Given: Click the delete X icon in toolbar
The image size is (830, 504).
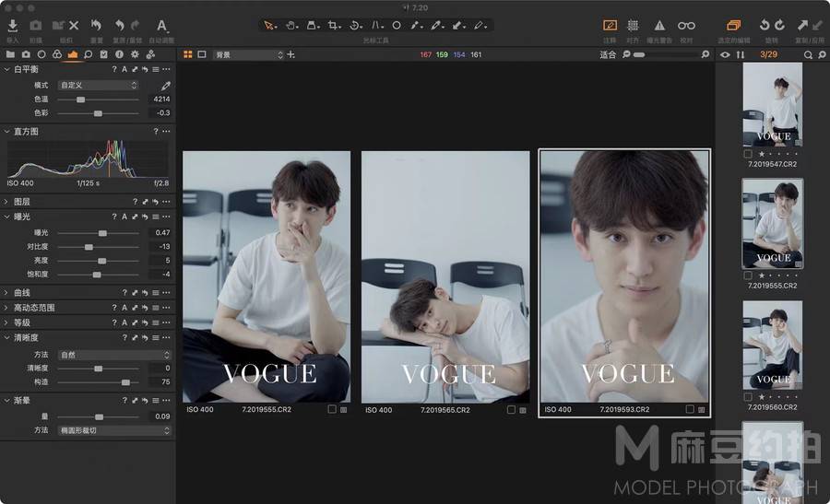Looking at the screenshot, I should [x=74, y=25].
